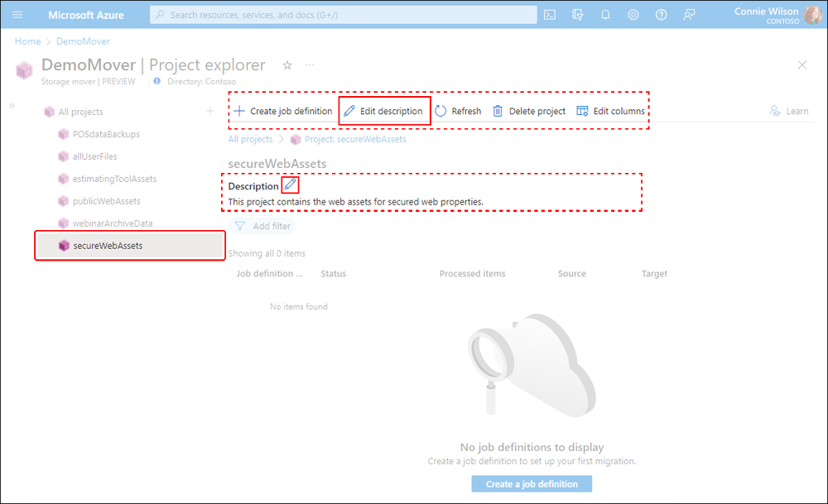This screenshot has width=828, height=504.
Task: Select estimatingToolAssets project
Action: [x=107, y=179]
